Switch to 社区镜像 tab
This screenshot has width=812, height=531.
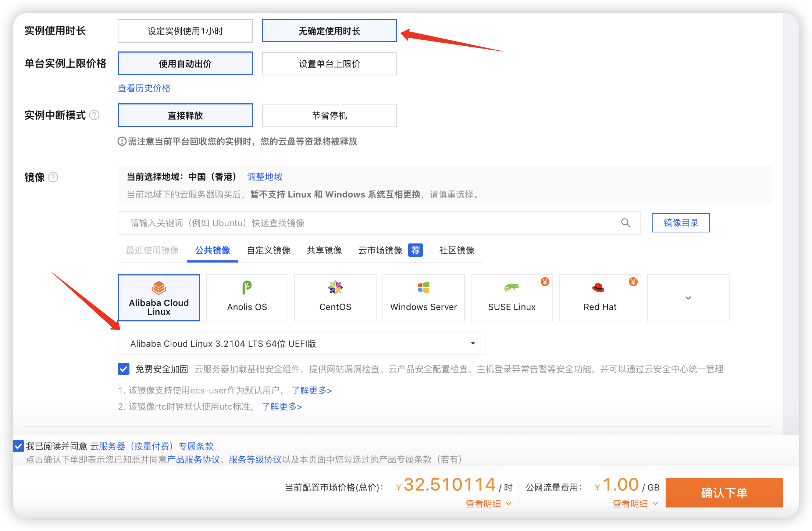[x=457, y=250]
